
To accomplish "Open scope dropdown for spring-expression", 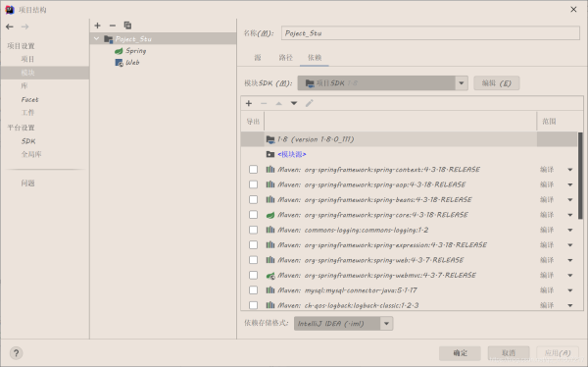I will 570,245.
